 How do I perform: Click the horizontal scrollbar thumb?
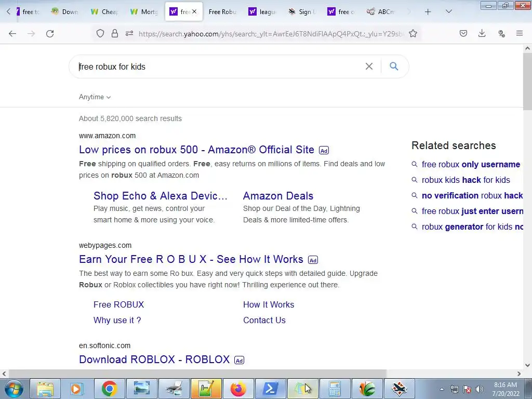pyautogui.click(x=197, y=374)
